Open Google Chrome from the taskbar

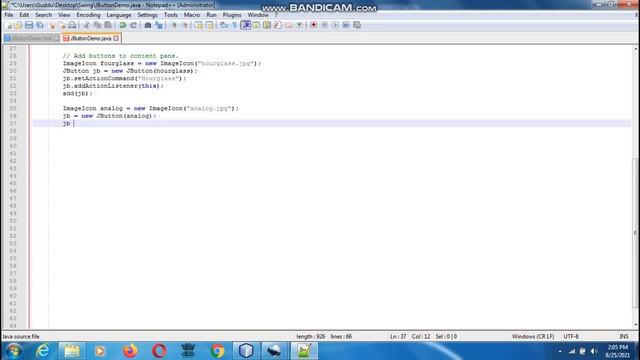(x=218, y=351)
